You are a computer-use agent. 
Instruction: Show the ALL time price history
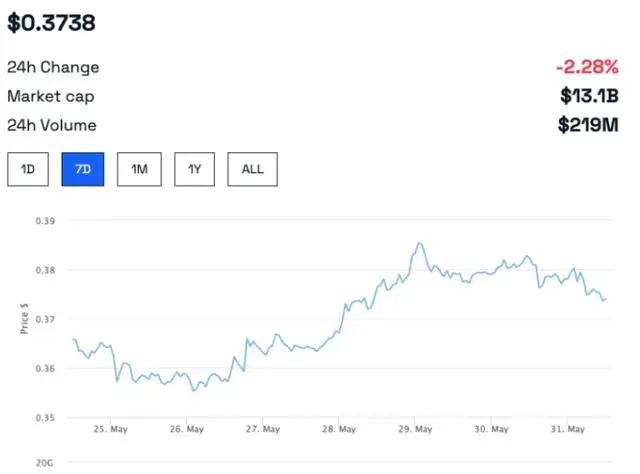[252, 169]
